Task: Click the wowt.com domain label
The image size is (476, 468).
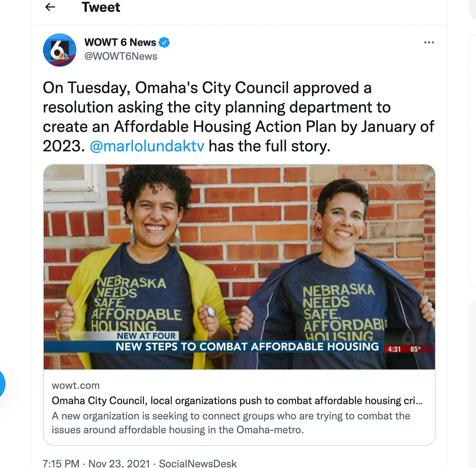Action: pyautogui.click(x=76, y=385)
